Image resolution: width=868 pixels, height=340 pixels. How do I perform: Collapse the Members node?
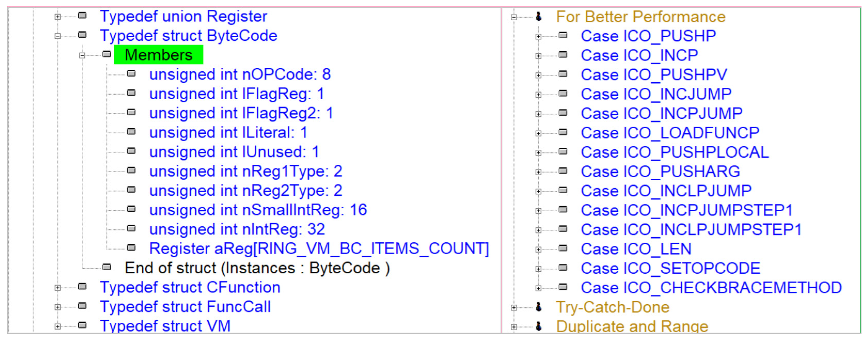82,55
